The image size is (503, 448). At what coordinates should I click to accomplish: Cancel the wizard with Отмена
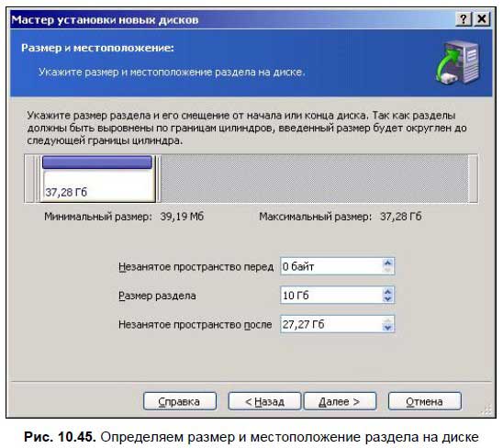pos(425,401)
